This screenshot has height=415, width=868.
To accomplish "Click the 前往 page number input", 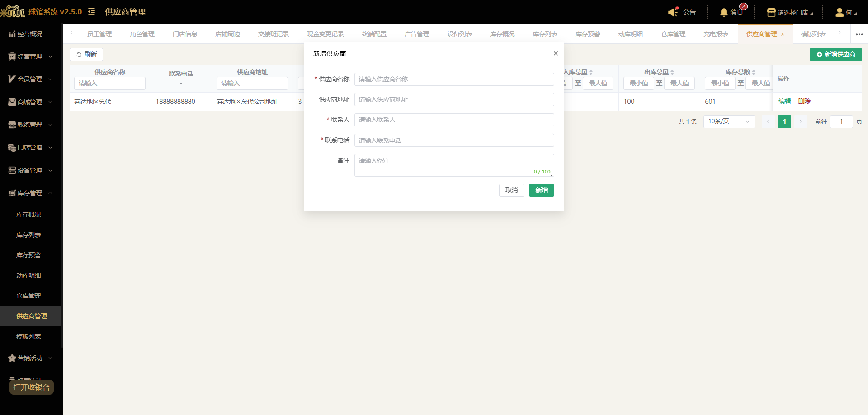I will pyautogui.click(x=841, y=121).
